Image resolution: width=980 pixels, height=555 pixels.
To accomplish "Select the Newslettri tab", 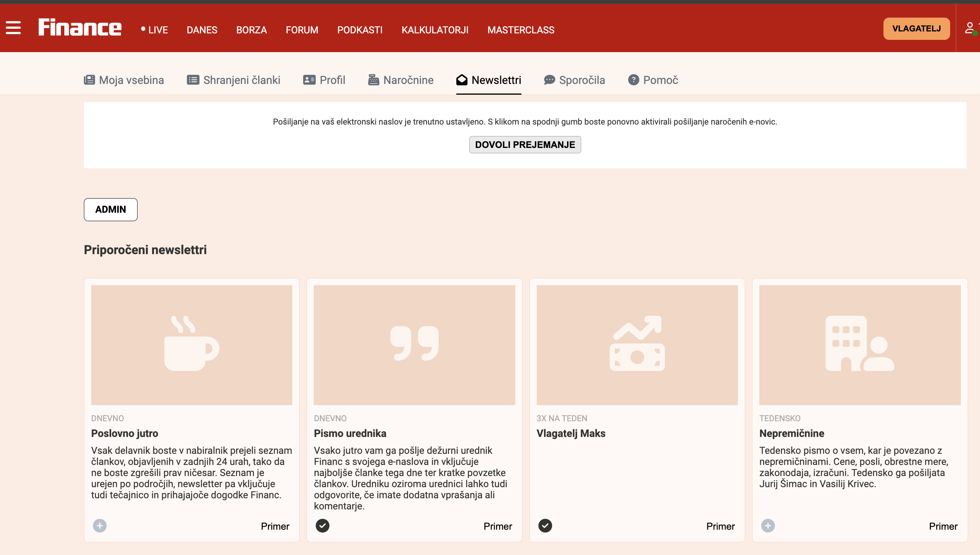I will tap(489, 80).
